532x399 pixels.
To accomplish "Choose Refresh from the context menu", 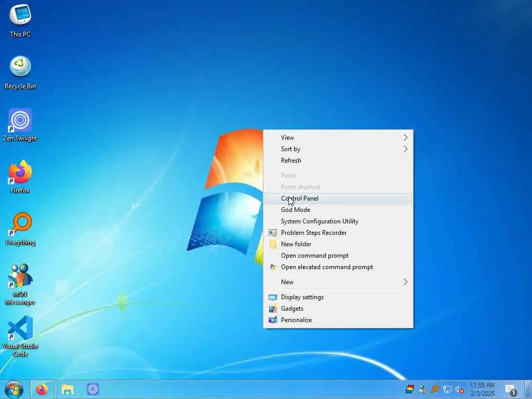I will [338, 161].
